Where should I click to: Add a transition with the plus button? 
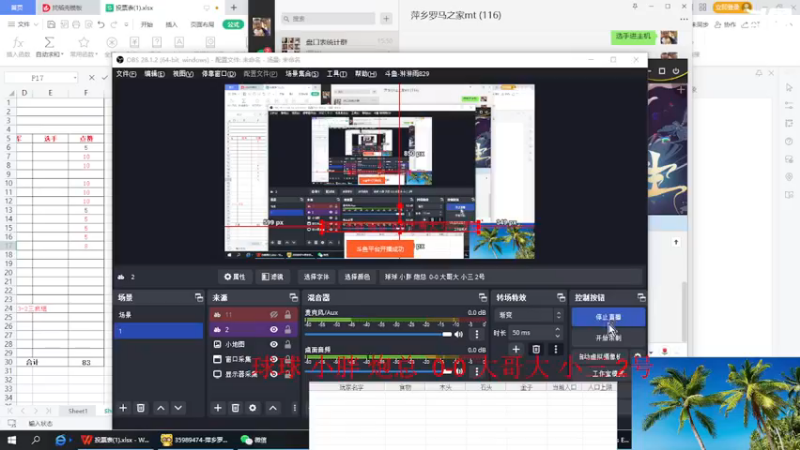click(516, 349)
